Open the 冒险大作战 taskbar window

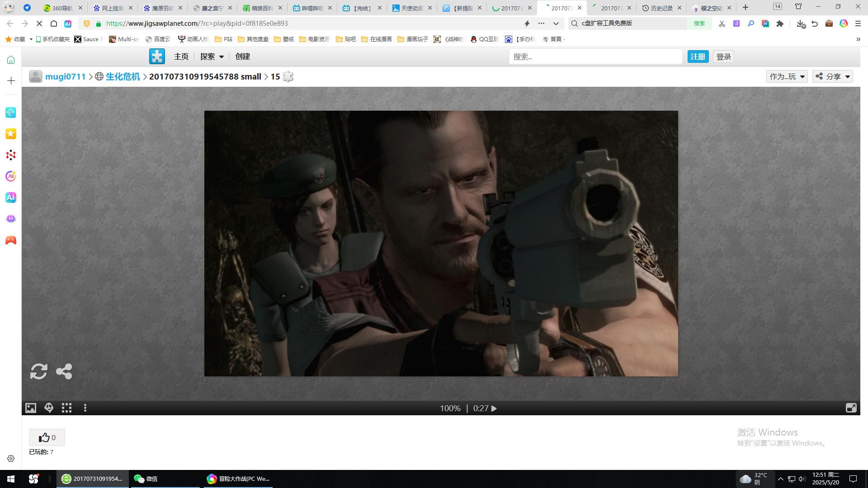238,479
